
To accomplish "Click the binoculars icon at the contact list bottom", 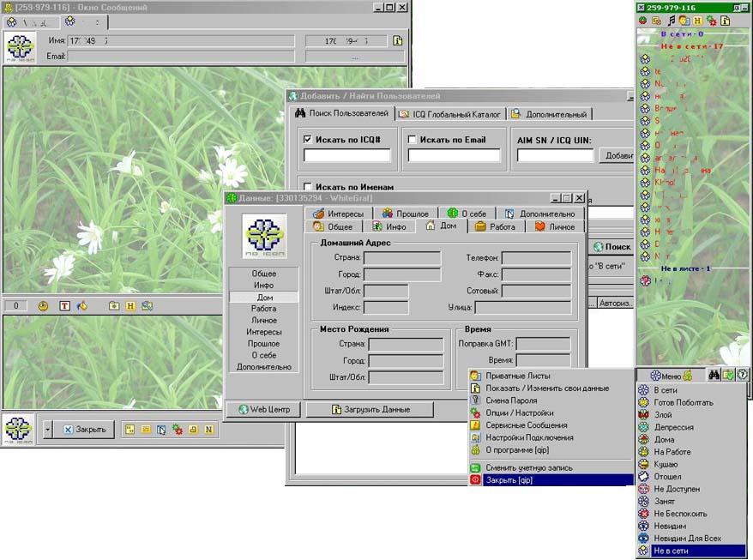I will 714,375.
